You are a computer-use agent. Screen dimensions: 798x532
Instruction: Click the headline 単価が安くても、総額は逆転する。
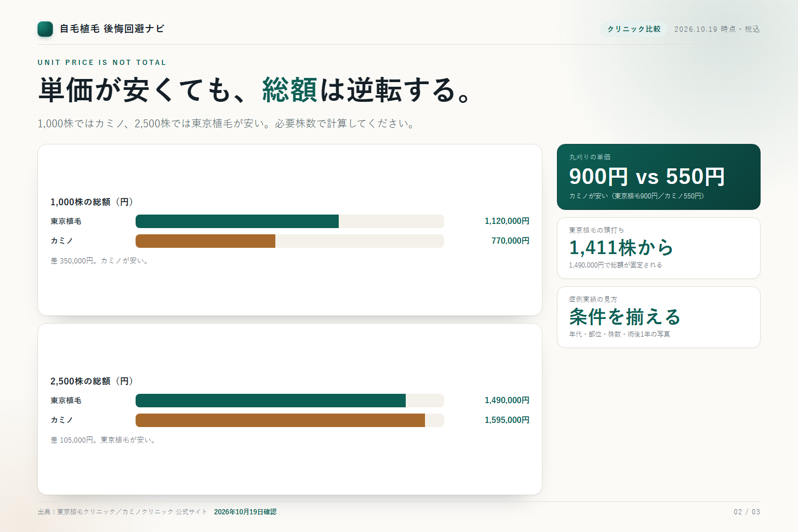click(x=255, y=90)
